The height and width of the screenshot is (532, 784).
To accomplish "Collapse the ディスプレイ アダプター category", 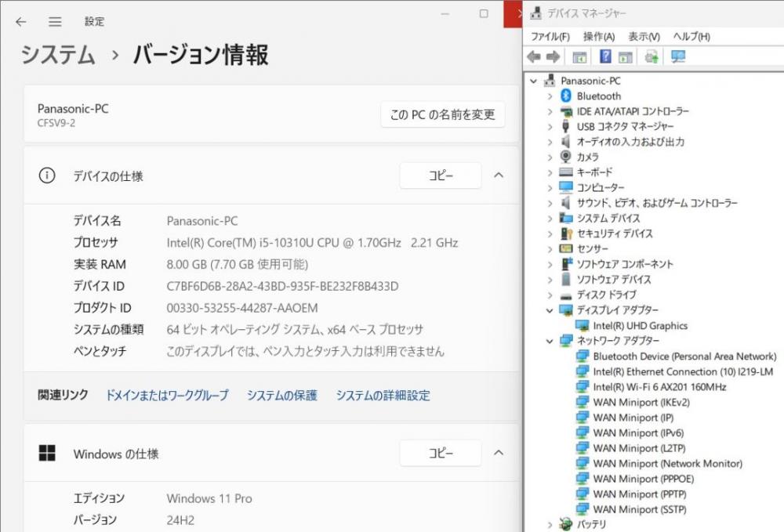I will pos(550,310).
